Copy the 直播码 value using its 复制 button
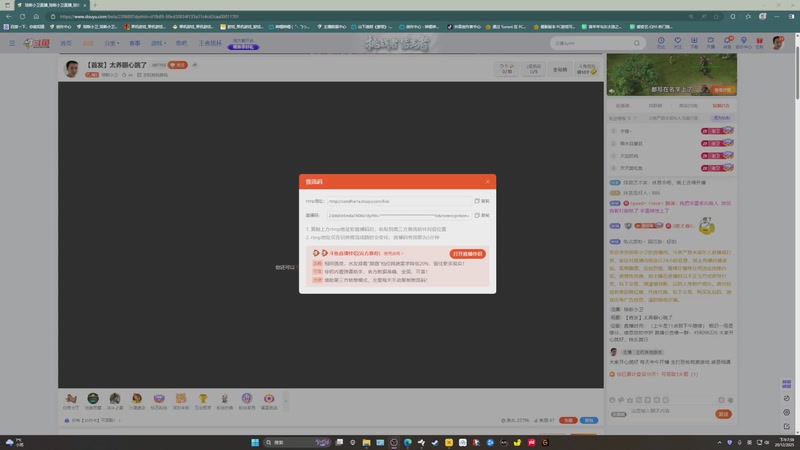The height and width of the screenshot is (450, 800). point(482,215)
